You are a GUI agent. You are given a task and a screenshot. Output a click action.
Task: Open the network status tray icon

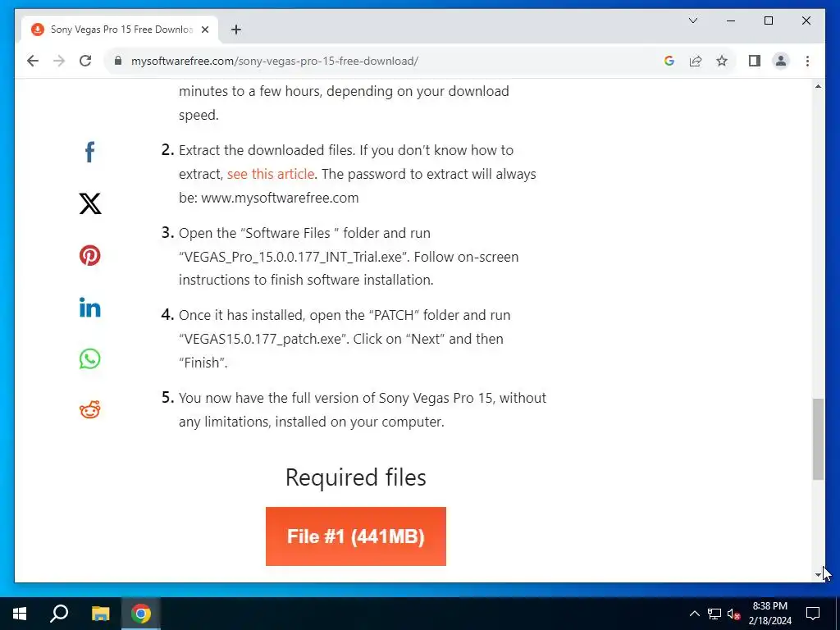(714, 614)
